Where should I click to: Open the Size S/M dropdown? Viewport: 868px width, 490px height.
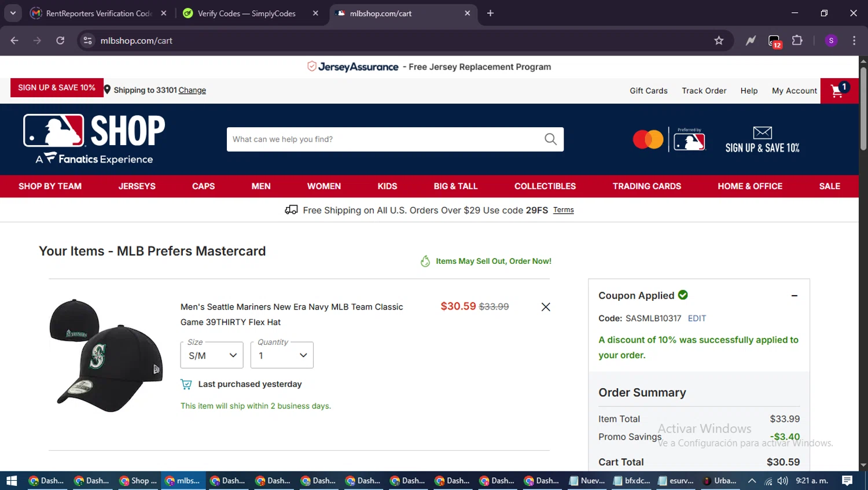point(212,355)
